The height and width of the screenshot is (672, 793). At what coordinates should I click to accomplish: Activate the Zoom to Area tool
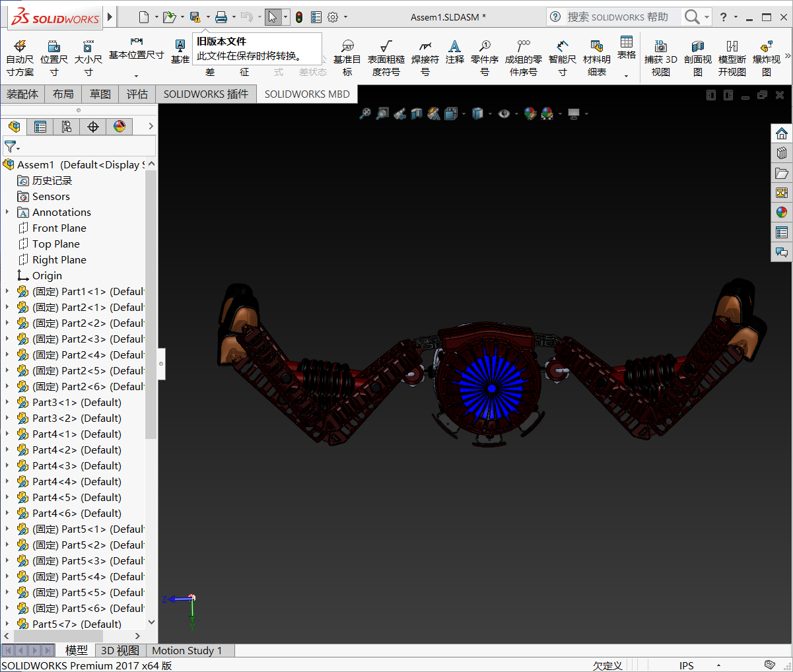pyautogui.click(x=382, y=114)
